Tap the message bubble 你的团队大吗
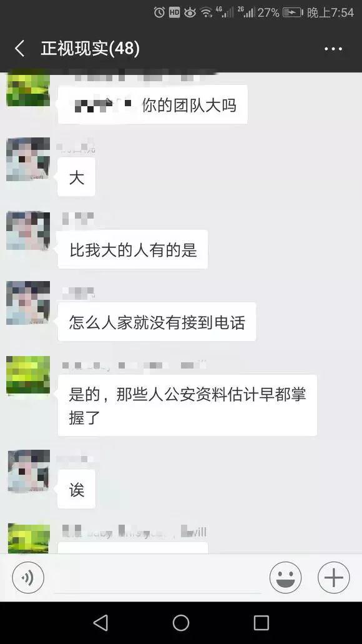This screenshot has width=362, height=644. [153, 105]
